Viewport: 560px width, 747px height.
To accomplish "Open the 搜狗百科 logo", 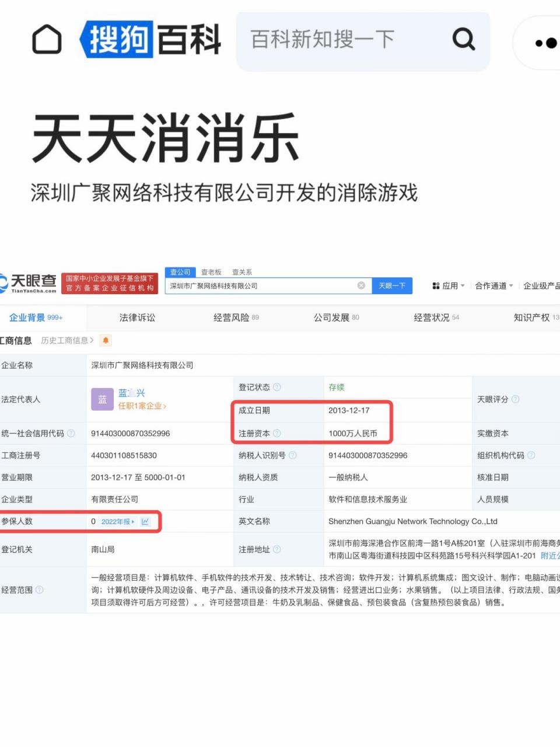I will point(150,39).
